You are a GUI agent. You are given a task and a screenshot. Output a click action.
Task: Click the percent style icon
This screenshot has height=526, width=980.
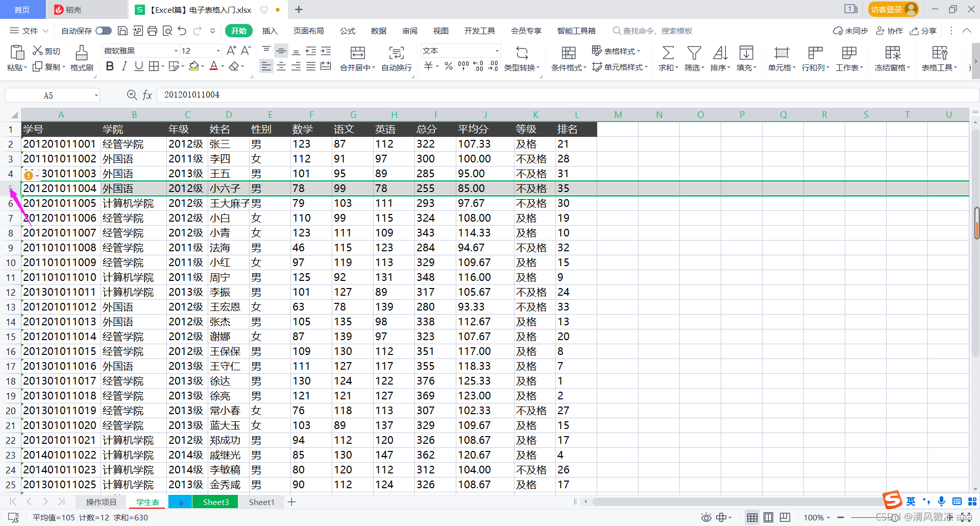(x=449, y=66)
